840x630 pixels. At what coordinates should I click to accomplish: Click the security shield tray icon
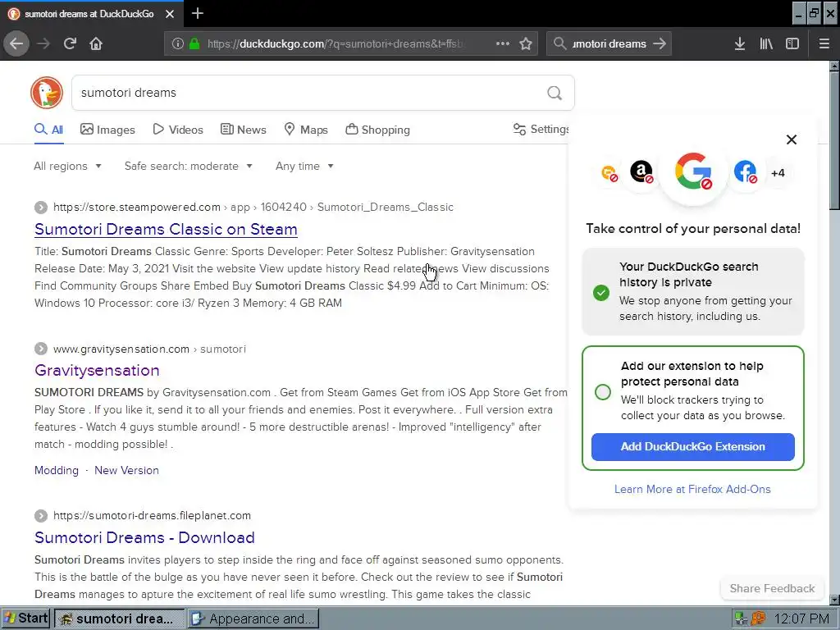tap(758, 619)
